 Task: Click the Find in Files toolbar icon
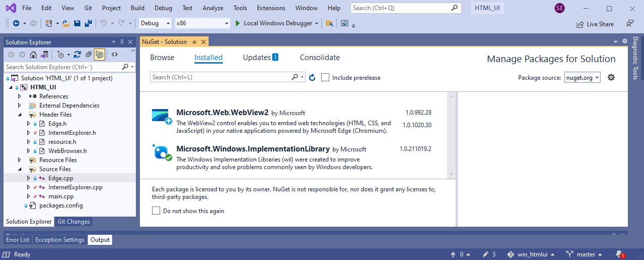[329, 23]
